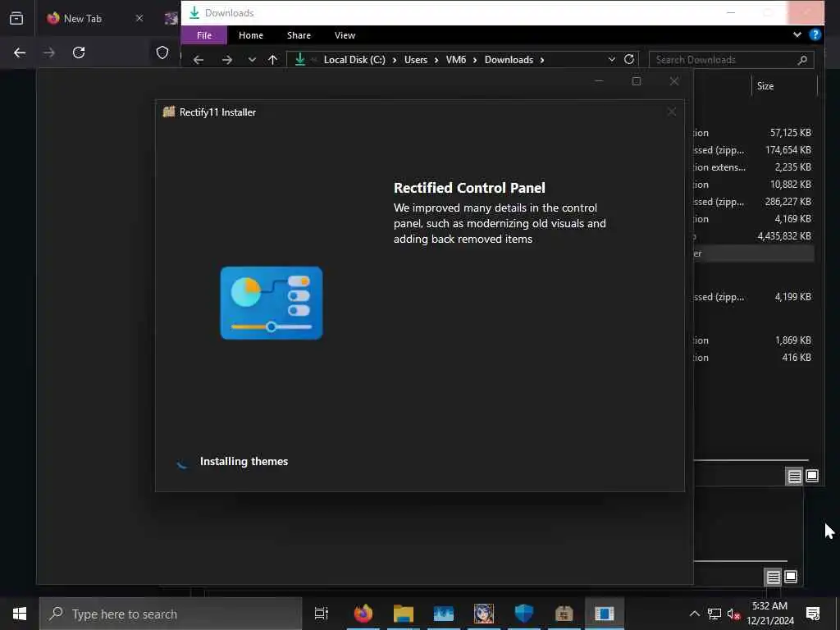Open address bar history dropdown
This screenshot has width=840, height=630.
[x=612, y=59]
